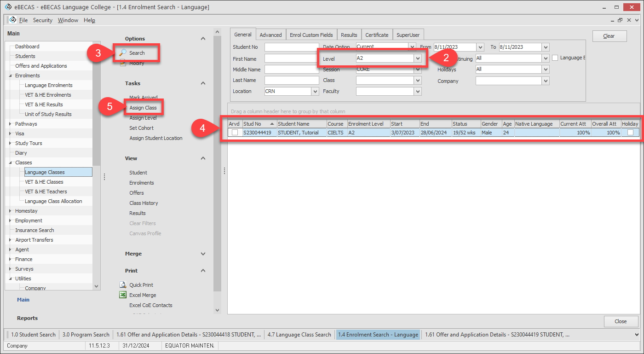Expand the Merge section chevron
644x354 pixels.
tap(203, 254)
